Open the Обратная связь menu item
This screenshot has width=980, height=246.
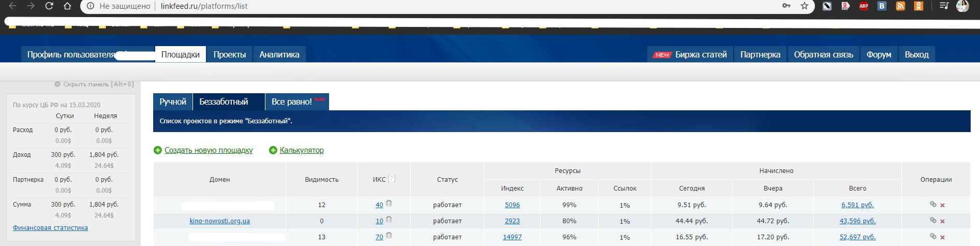point(824,54)
